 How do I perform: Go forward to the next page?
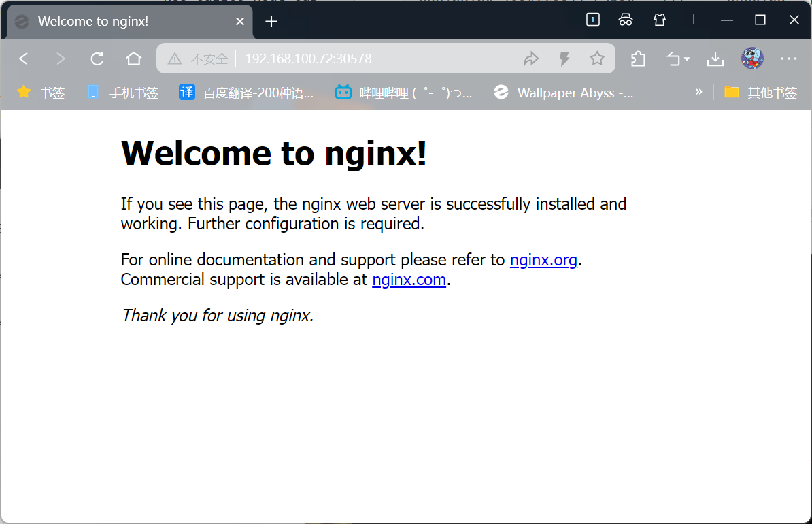pos(61,59)
